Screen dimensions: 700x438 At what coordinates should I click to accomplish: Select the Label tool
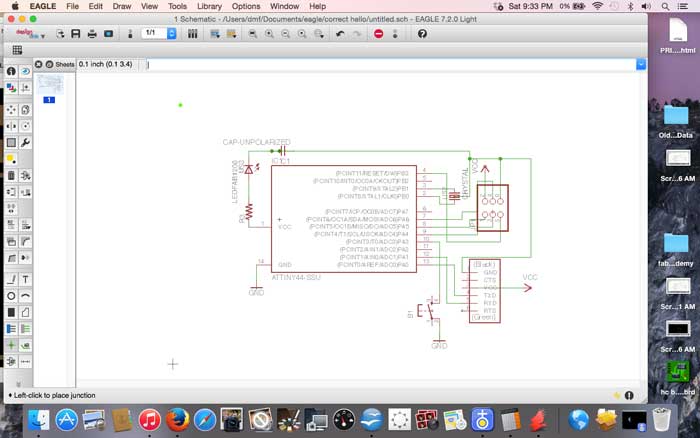[x=25, y=345]
